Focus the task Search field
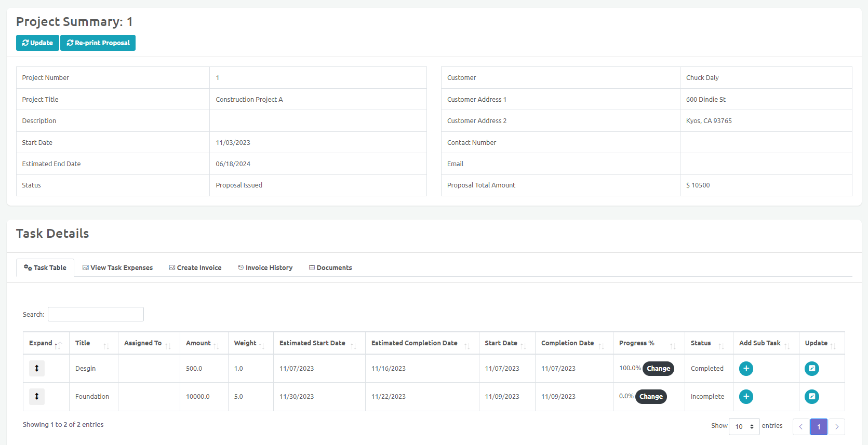 tap(96, 314)
